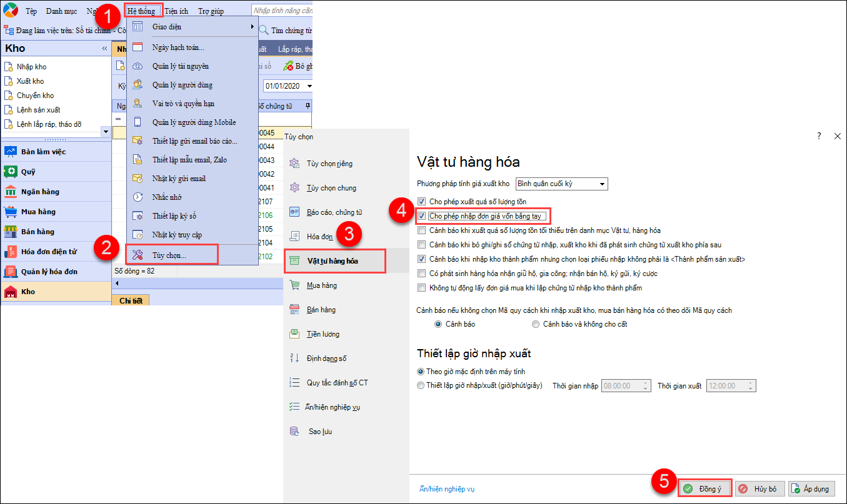Open the Hệ thống menu
This screenshot has height=504, width=847.
(x=141, y=11)
